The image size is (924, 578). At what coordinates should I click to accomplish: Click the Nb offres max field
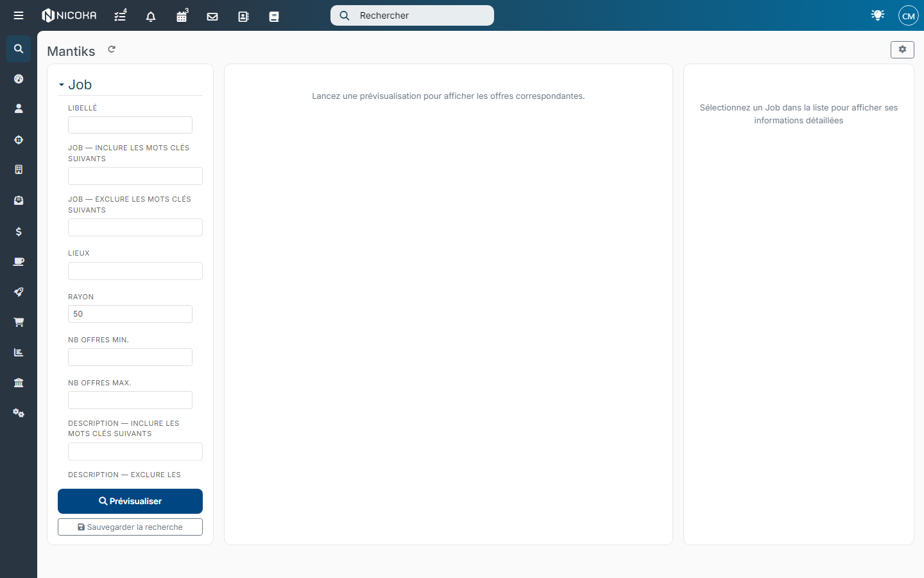click(130, 400)
